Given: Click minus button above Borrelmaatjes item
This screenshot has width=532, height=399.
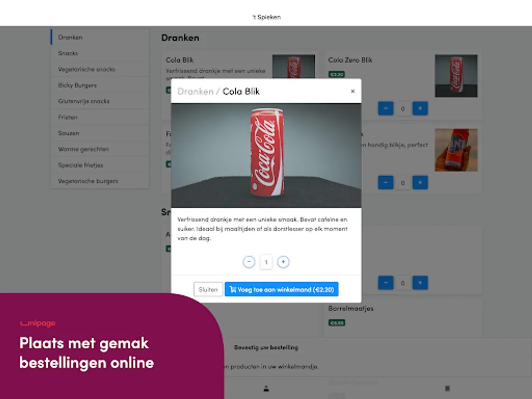Looking at the screenshot, I should click(386, 283).
